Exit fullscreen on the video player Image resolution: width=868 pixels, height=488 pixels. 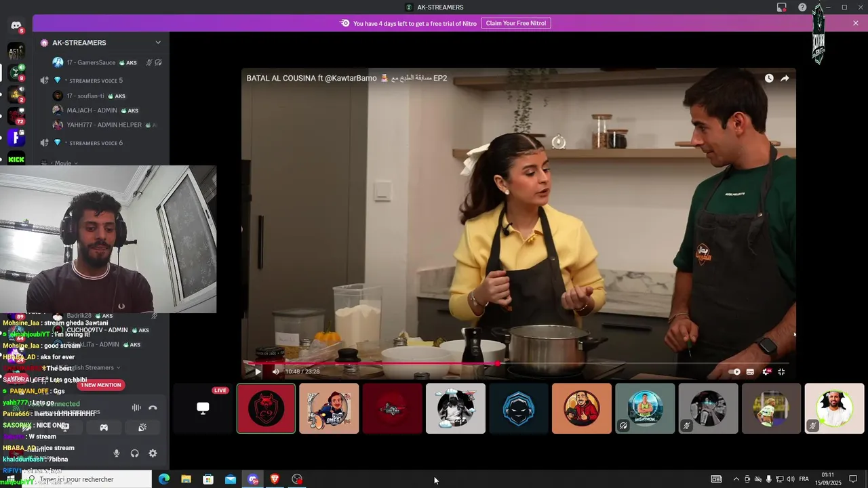click(x=781, y=371)
